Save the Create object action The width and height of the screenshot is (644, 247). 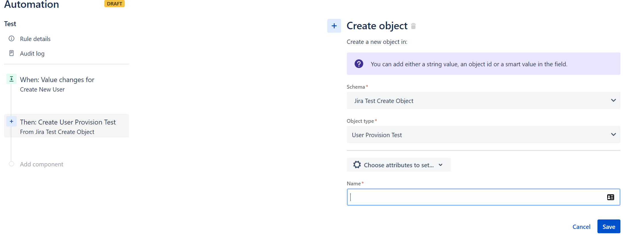pyautogui.click(x=609, y=226)
